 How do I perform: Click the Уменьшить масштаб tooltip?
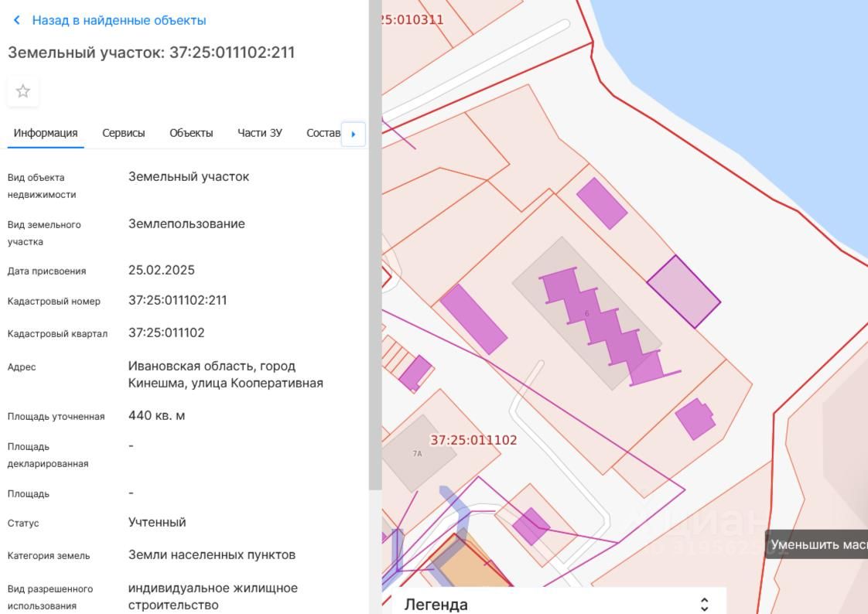(816, 545)
